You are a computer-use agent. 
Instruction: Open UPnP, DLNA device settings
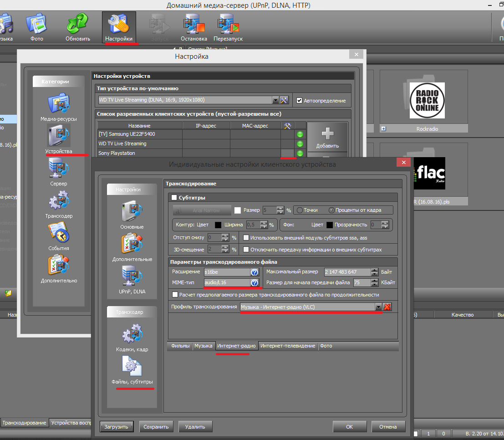click(x=132, y=280)
